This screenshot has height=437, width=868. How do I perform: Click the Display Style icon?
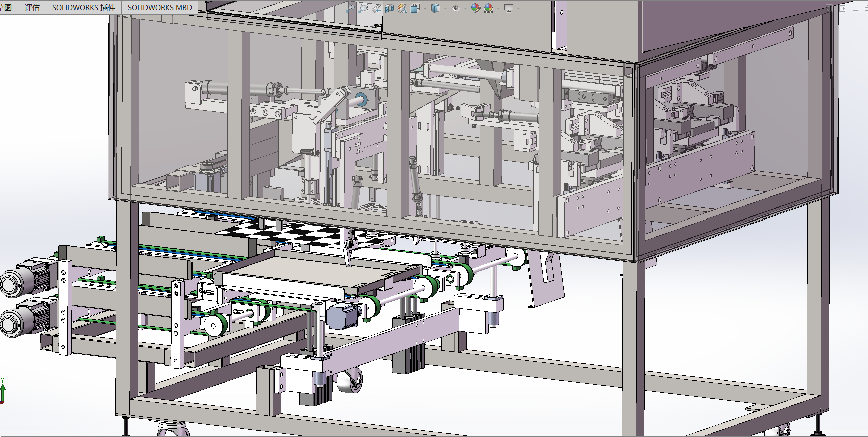(436, 8)
